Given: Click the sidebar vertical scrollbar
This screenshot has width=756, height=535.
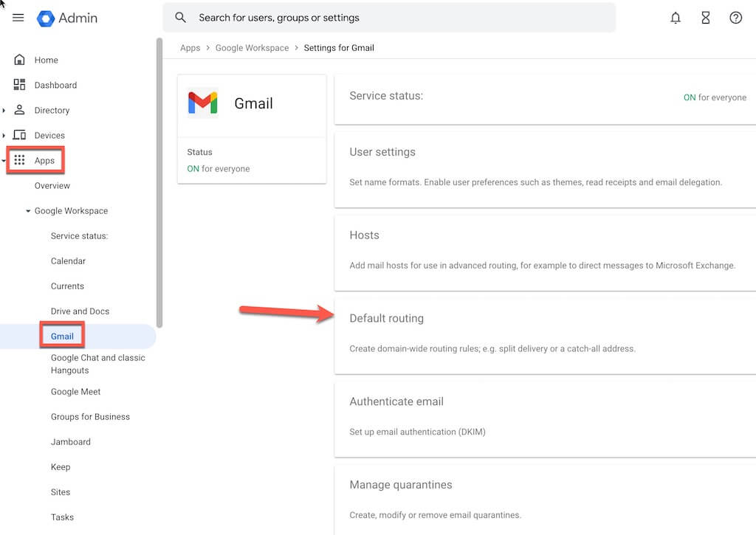Looking at the screenshot, I should coord(159,183).
